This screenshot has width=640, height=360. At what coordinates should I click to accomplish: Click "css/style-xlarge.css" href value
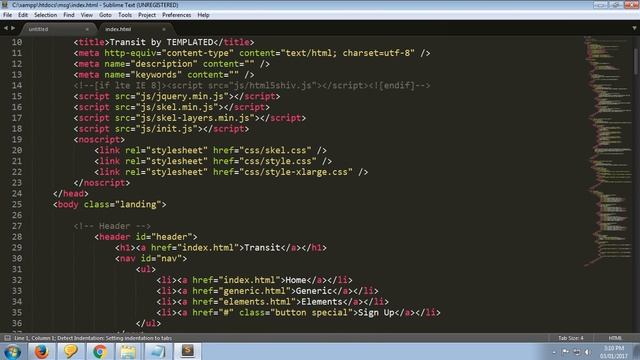(x=296, y=172)
